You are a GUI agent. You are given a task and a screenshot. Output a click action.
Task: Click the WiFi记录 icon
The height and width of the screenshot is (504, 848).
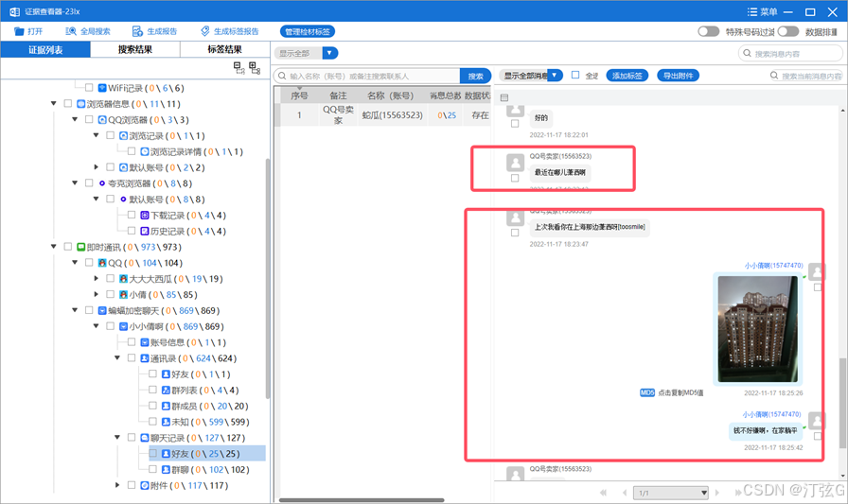pyautogui.click(x=102, y=88)
